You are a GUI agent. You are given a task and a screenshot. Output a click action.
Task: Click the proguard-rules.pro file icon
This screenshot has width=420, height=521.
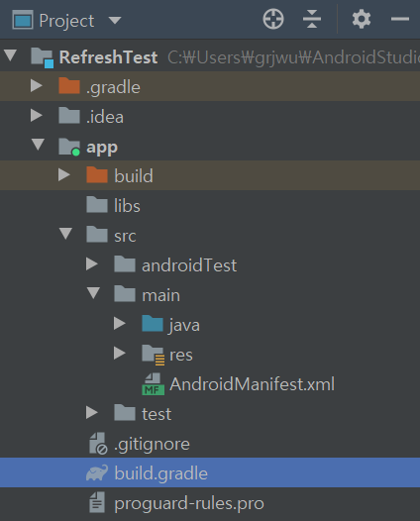(x=97, y=502)
